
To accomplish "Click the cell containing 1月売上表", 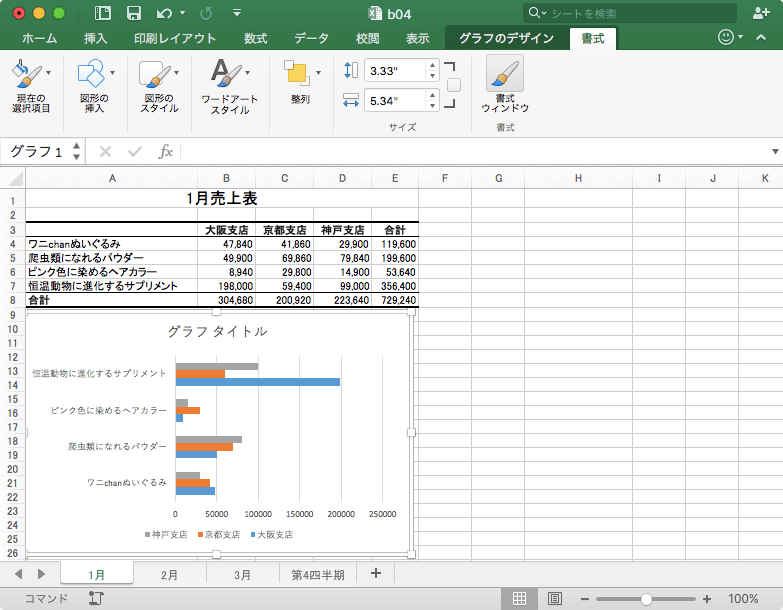I will click(x=222, y=199).
